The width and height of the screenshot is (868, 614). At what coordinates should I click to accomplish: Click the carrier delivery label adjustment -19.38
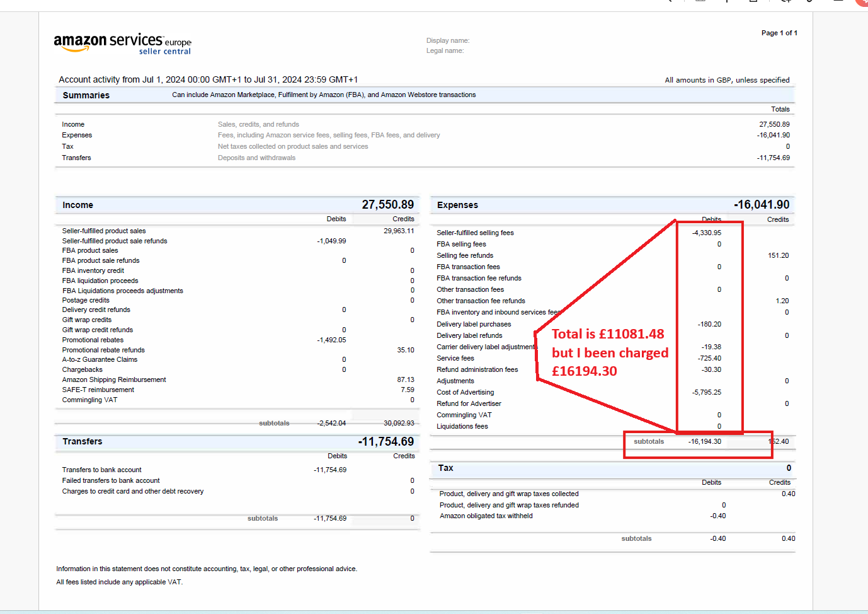tap(711, 347)
